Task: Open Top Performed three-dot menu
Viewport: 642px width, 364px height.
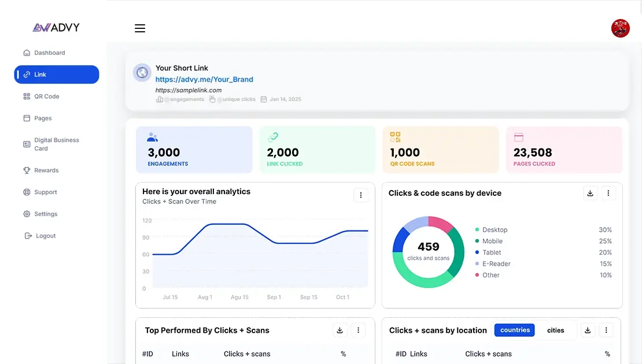Action: pos(358,330)
